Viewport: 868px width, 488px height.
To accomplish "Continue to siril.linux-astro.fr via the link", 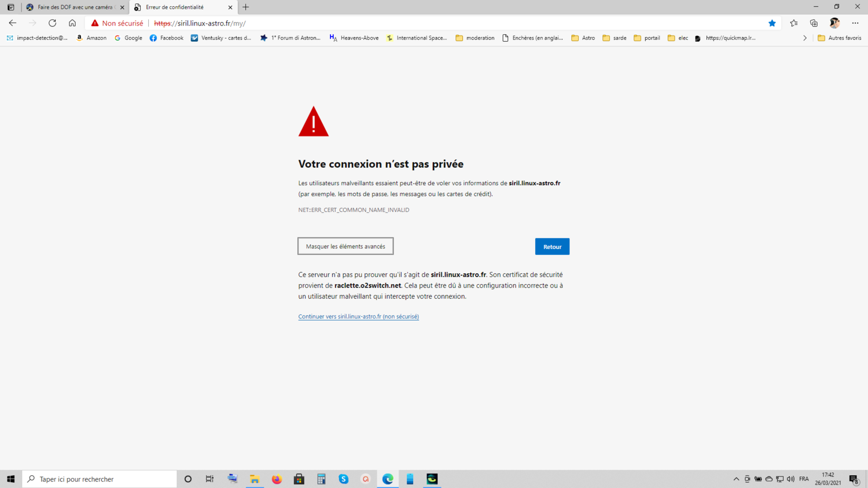I will coord(358,316).
